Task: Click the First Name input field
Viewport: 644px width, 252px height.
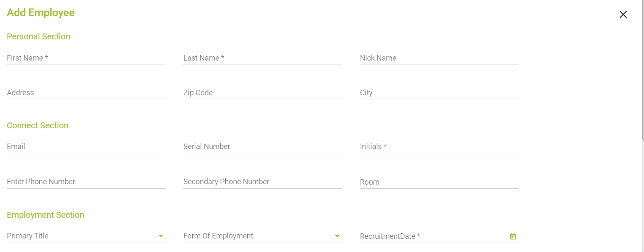Action: [x=86, y=58]
